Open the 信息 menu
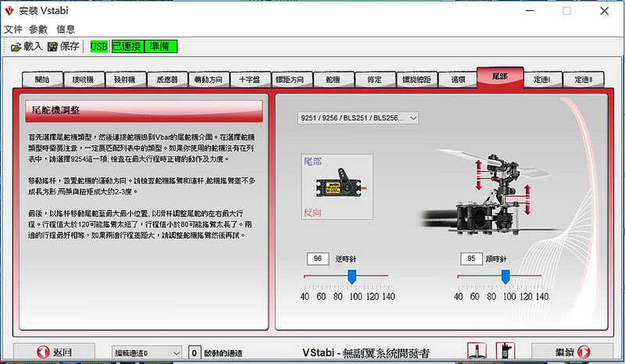 point(66,29)
